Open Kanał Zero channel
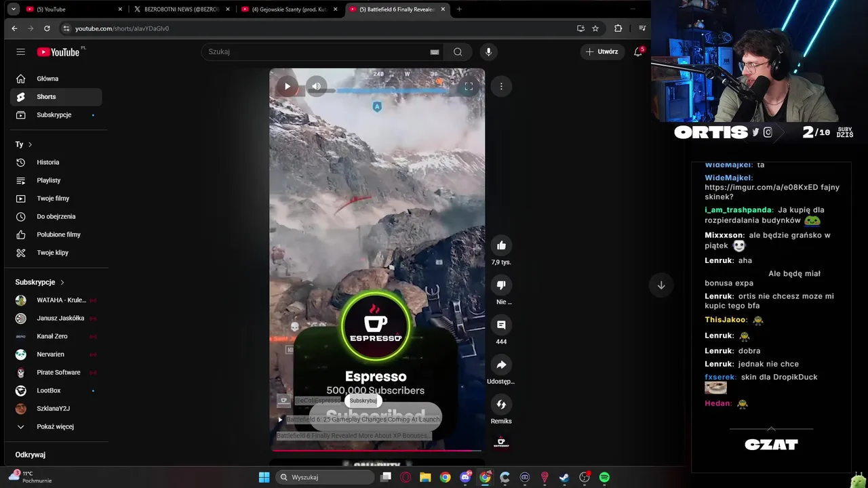This screenshot has width=868, height=488. click(56, 336)
